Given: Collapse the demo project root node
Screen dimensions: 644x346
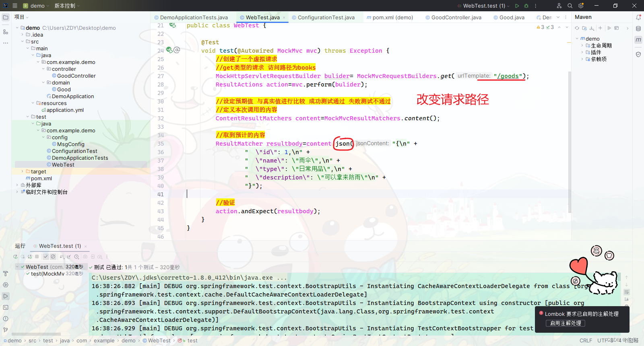Looking at the screenshot, I should click(17, 28).
